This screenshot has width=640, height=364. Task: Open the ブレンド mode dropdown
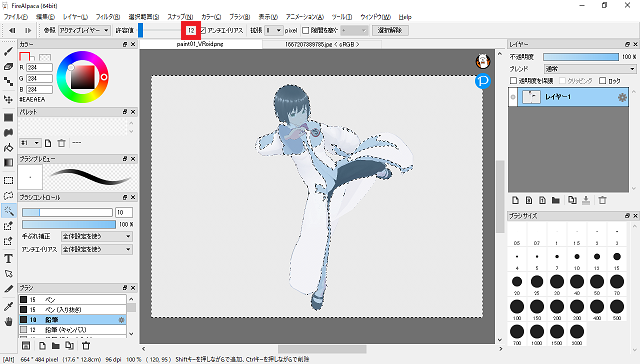click(590, 69)
